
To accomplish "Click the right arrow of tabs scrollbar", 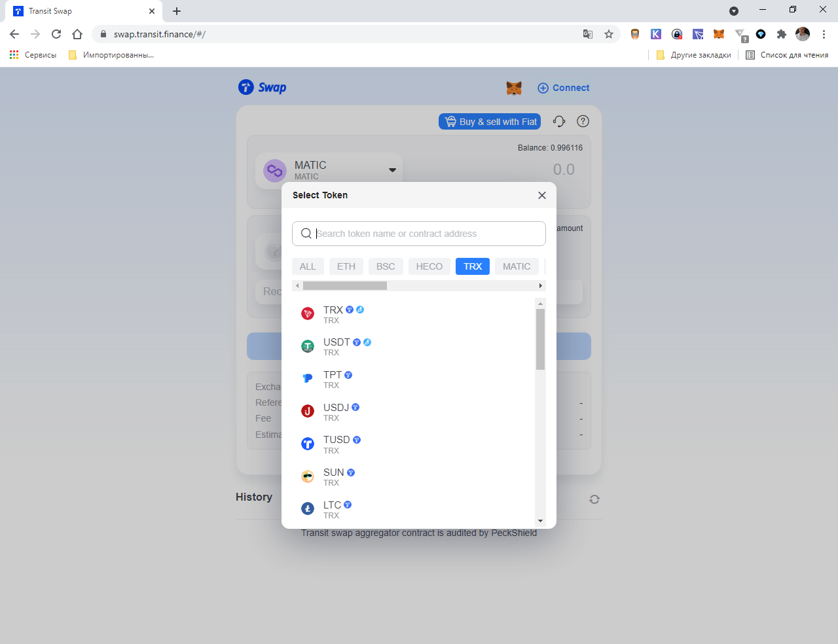I will pyautogui.click(x=540, y=286).
